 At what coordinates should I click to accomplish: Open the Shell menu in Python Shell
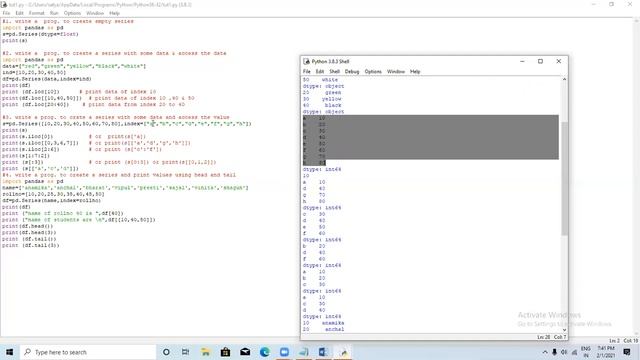[335, 71]
